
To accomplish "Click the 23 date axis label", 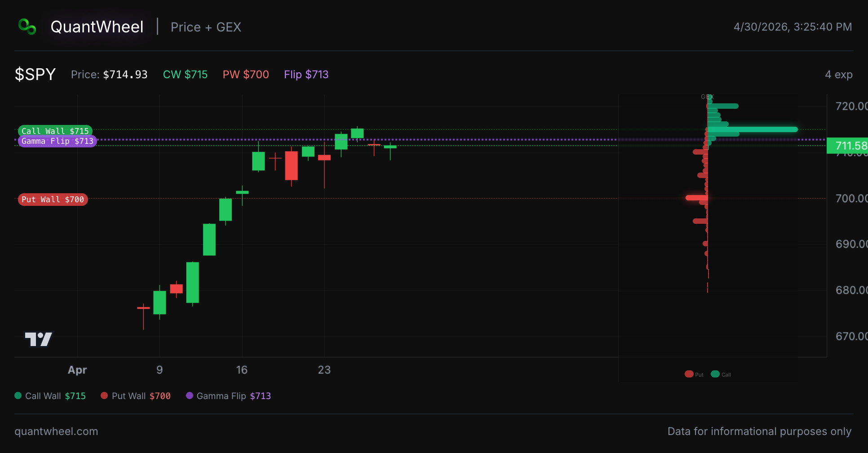I will [324, 370].
